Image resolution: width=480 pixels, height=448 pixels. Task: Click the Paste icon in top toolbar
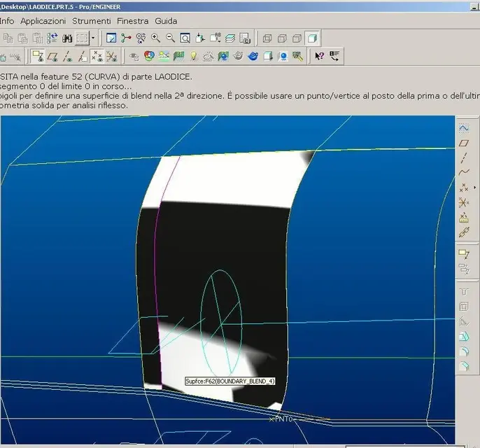click(x=22, y=38)
